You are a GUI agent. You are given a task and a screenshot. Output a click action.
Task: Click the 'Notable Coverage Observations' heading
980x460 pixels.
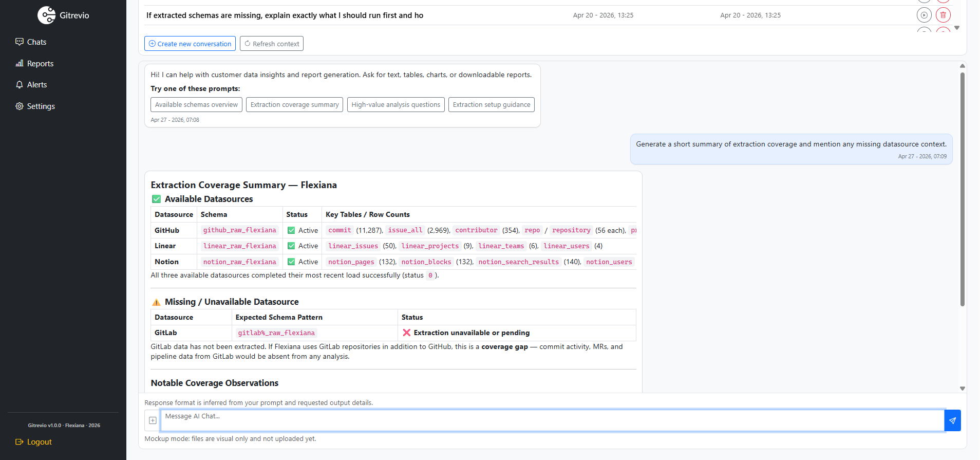[215, 383]
